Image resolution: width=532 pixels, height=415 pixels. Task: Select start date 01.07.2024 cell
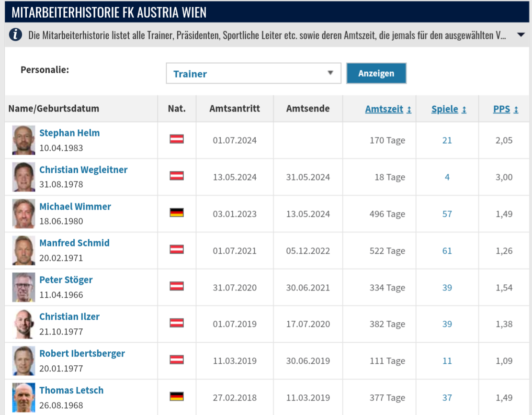coord(235,140)
